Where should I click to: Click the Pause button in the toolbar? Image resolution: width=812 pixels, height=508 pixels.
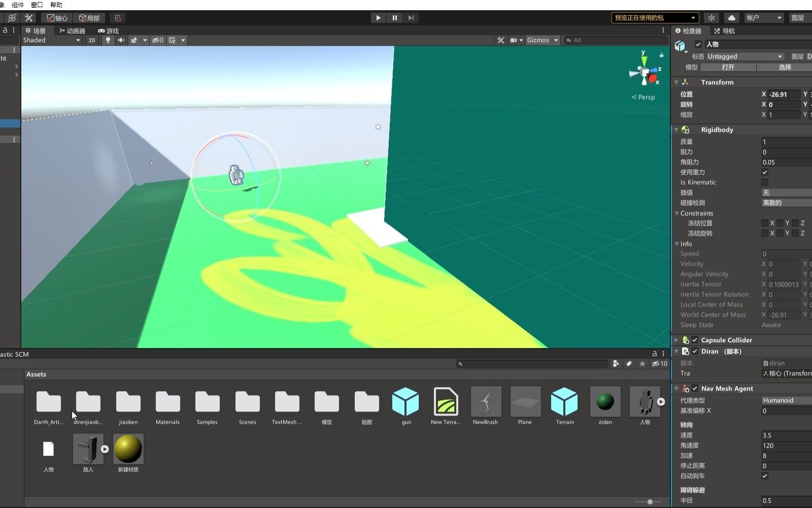(395, 17)
